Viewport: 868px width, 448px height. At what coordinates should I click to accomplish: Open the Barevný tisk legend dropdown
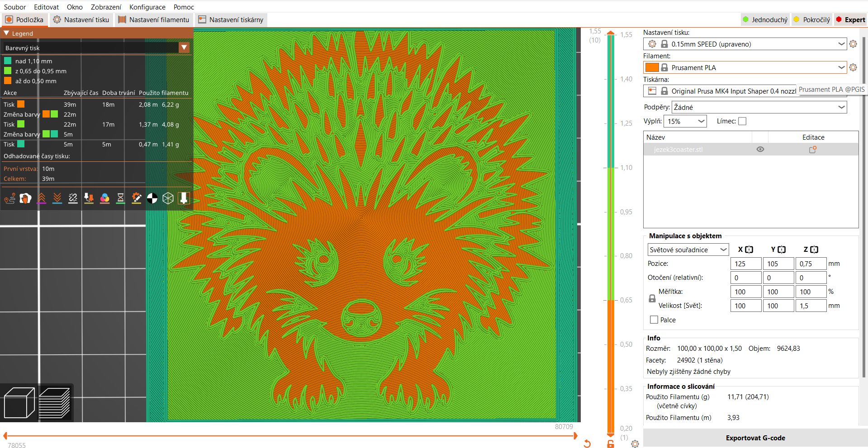184,47
